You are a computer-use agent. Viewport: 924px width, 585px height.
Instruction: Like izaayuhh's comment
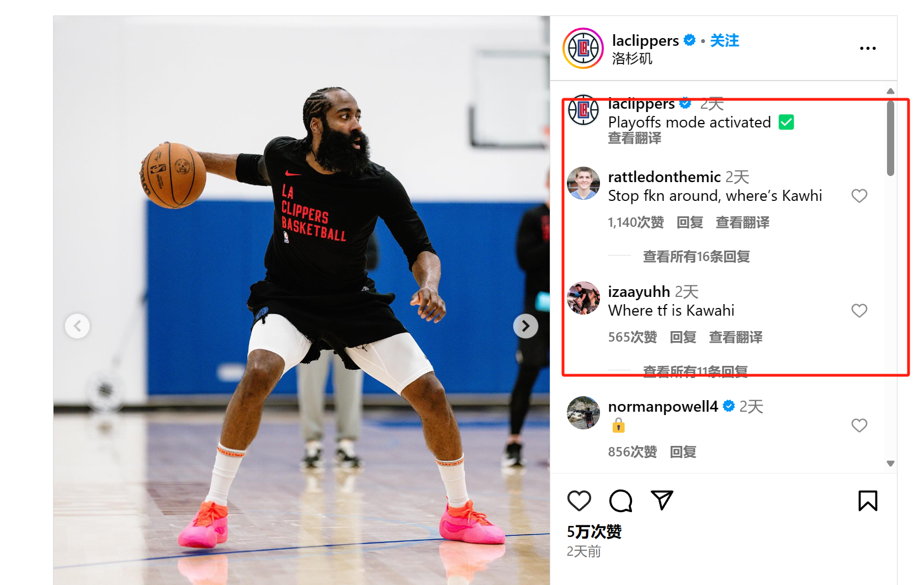[859, 311]
